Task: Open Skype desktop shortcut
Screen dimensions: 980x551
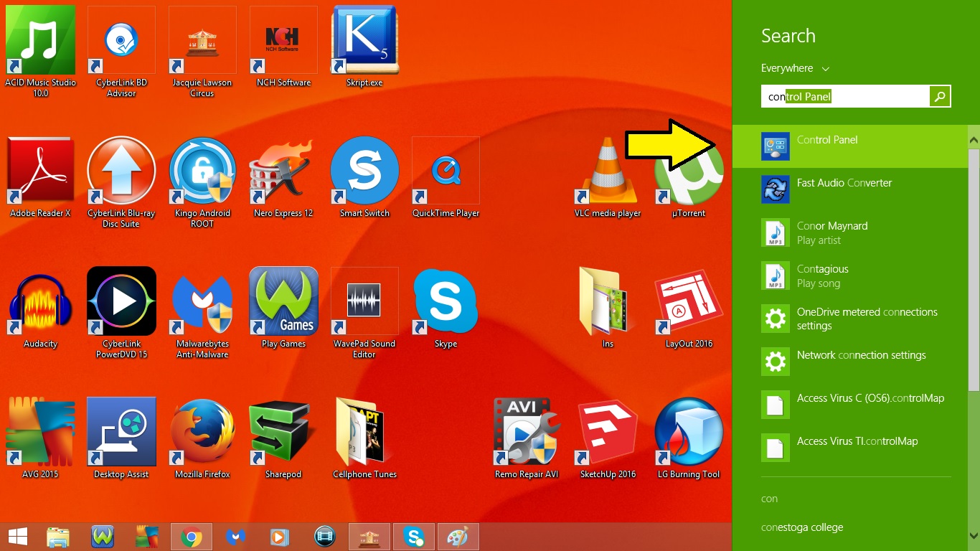Action: pyautogui.click(x=446, y=301)
